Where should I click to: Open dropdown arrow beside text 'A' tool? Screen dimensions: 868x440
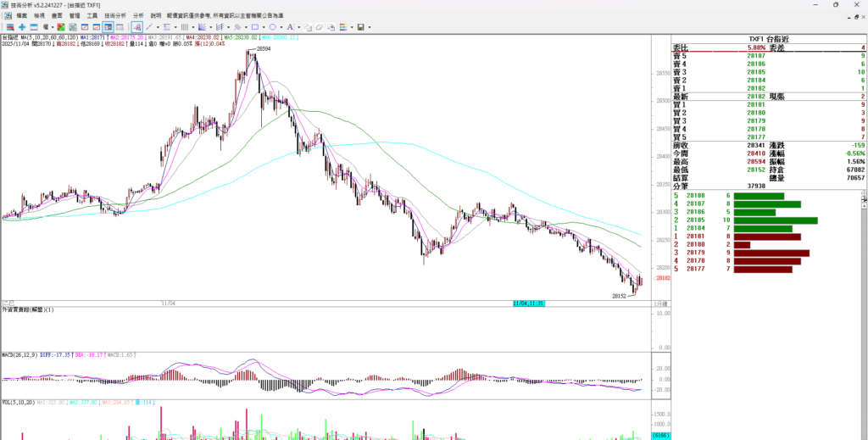[298, 27]
